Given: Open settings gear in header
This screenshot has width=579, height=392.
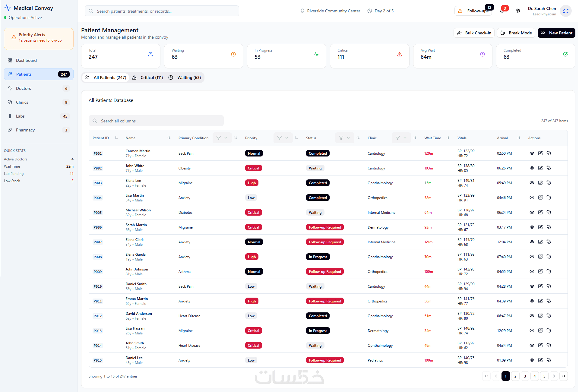Looking at the screenshot, I should (518, 11).
